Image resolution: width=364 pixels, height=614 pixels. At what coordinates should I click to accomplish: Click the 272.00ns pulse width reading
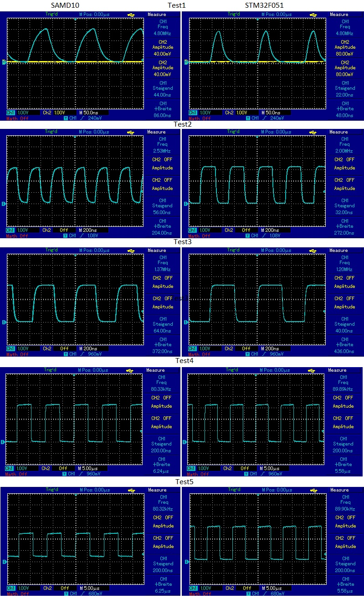click(x=344, y=233)
